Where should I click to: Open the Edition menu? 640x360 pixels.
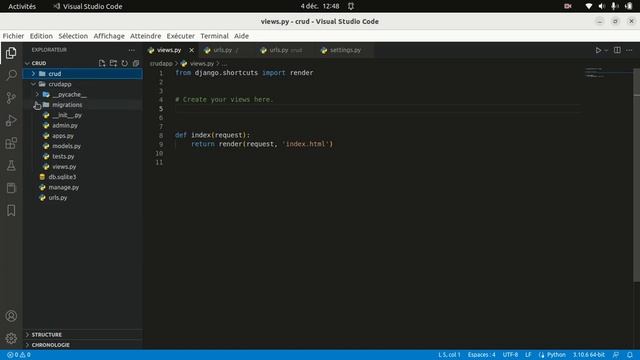41,36
